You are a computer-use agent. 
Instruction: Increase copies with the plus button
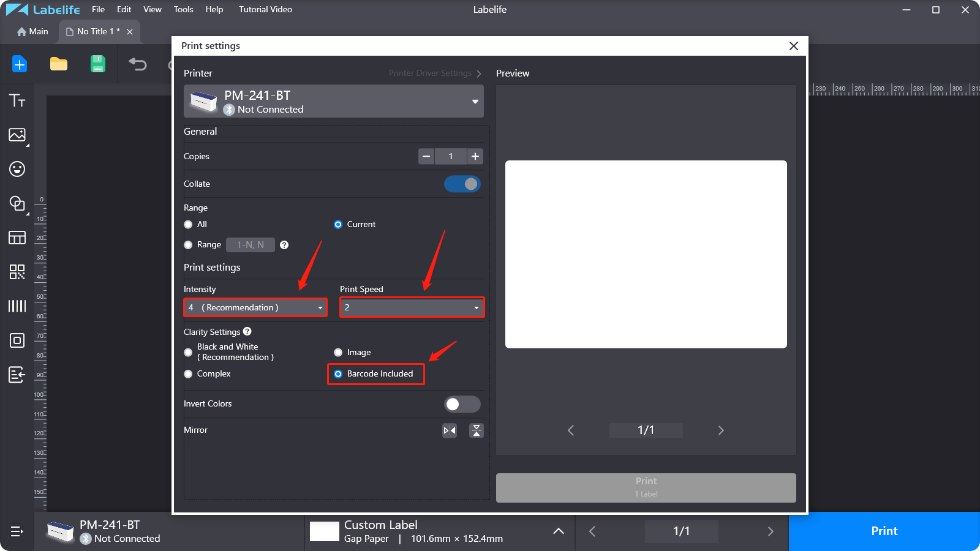(475, 156)
